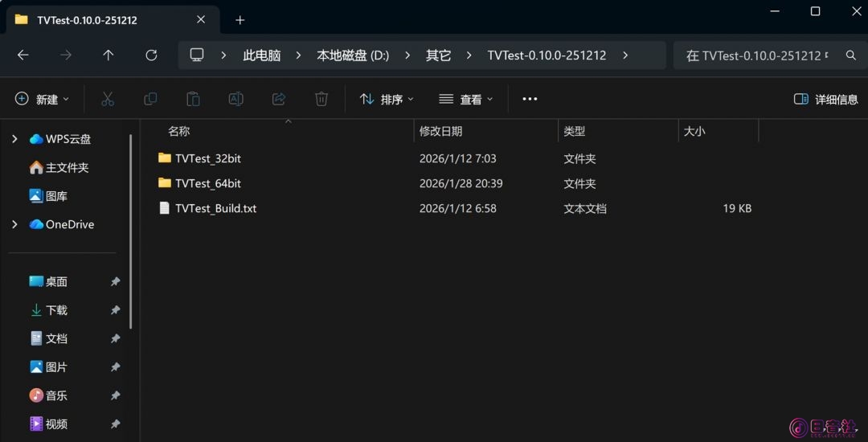This screenshot has height=442, width=868.
Task: Click the WPS云盘 cloud icon
Action: tap(36, 139)
